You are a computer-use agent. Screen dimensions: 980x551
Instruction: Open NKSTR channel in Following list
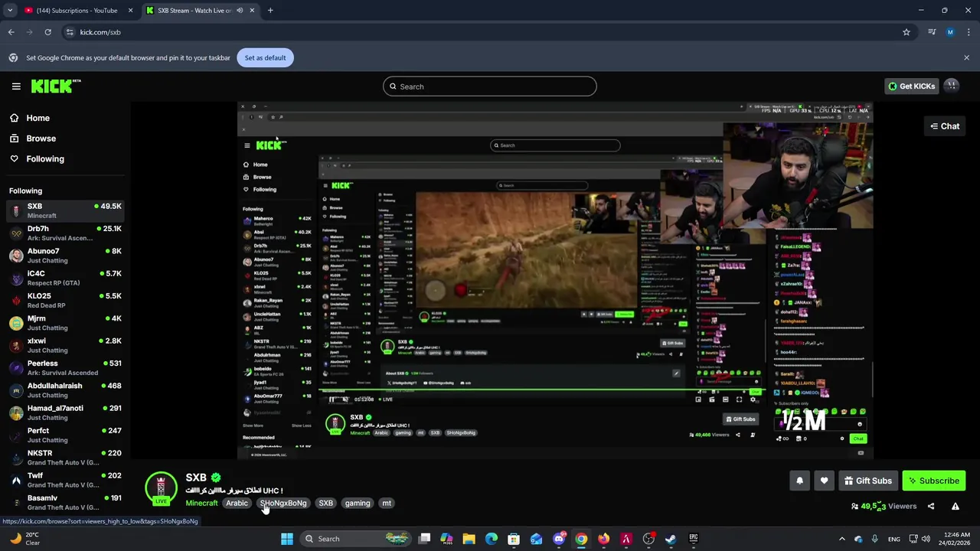(x=66, y=458)
